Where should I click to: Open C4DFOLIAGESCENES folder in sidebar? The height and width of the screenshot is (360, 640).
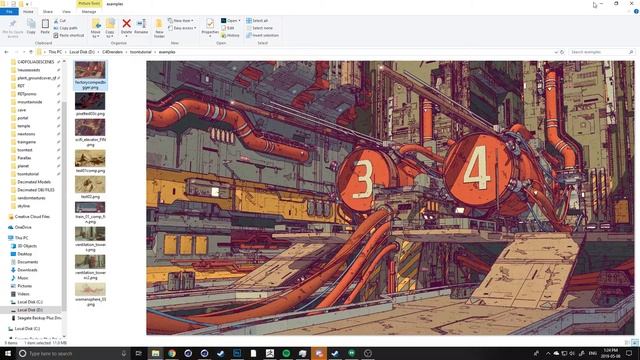pyautogui.click(x=36, y=62)
